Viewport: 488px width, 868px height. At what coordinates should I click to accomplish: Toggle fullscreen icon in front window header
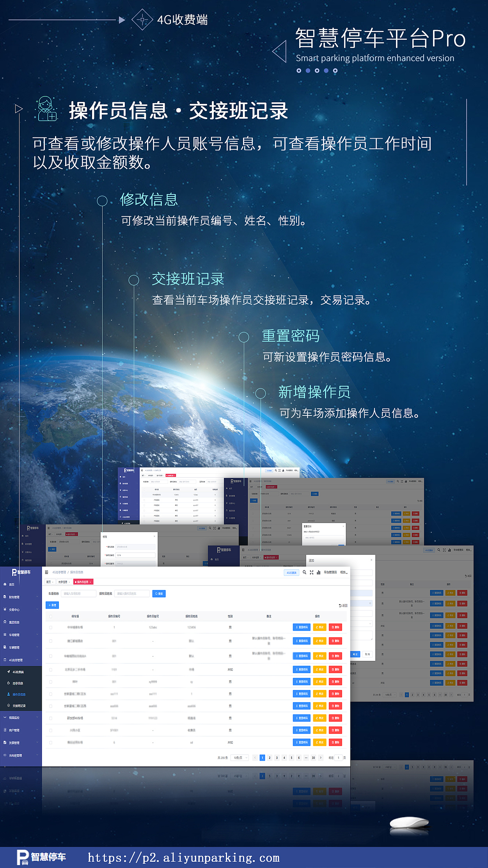pyautogui.click(x=311, y=572)
